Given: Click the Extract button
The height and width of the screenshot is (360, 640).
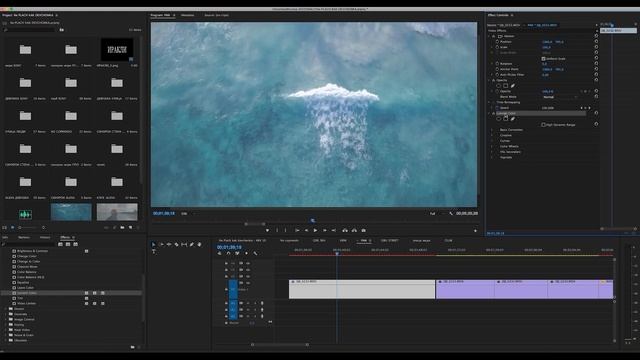Looking at the screenshot, I should [x=354, y=231].
